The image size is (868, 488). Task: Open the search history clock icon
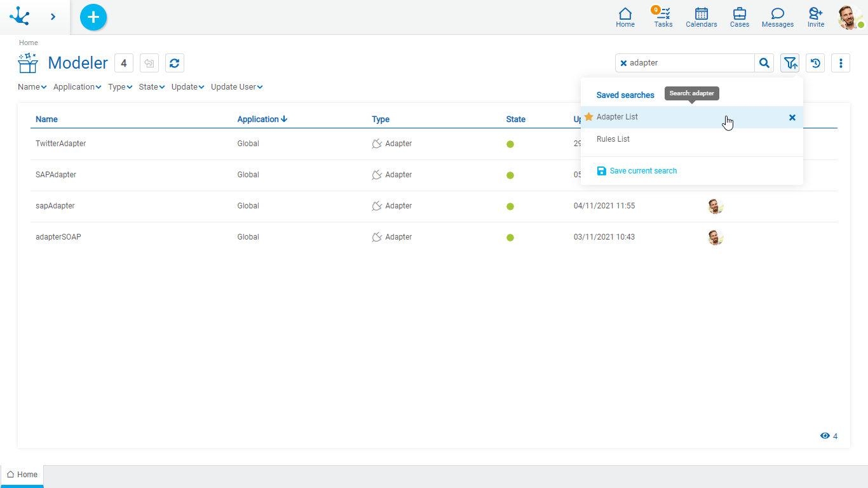point(815,63)
